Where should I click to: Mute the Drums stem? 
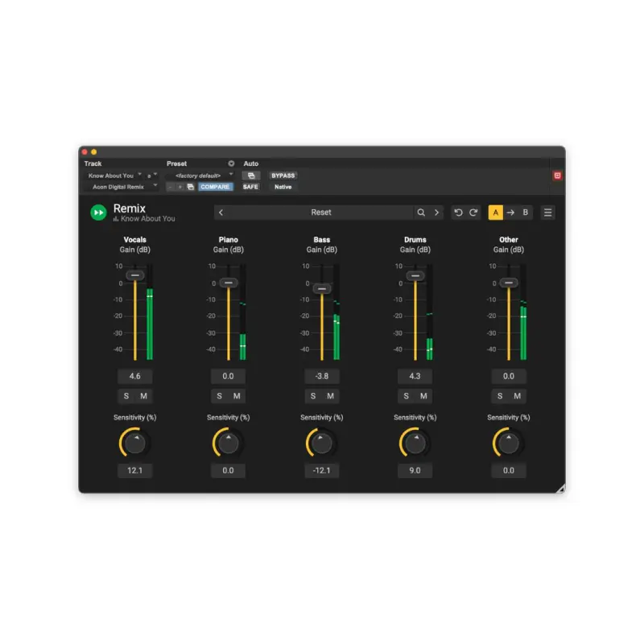[423, 396]
